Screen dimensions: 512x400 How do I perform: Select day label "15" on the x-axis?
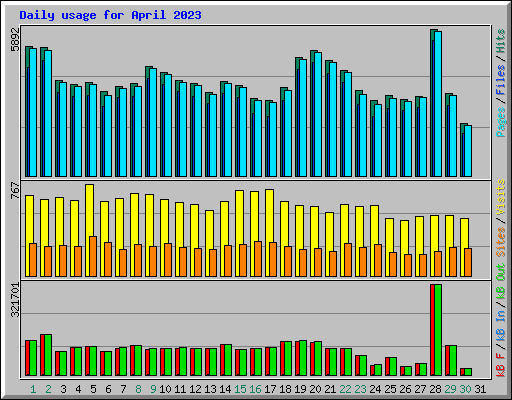(x=240, y=389)
